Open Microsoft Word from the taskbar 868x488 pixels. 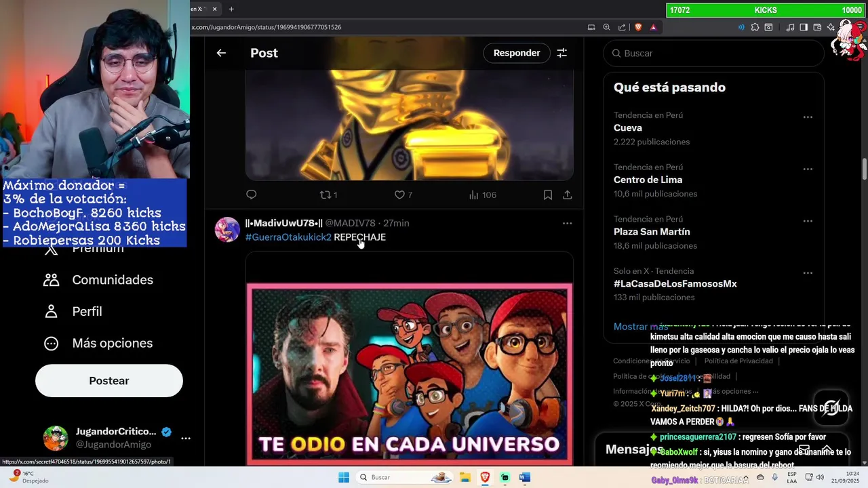pos(524,477)
